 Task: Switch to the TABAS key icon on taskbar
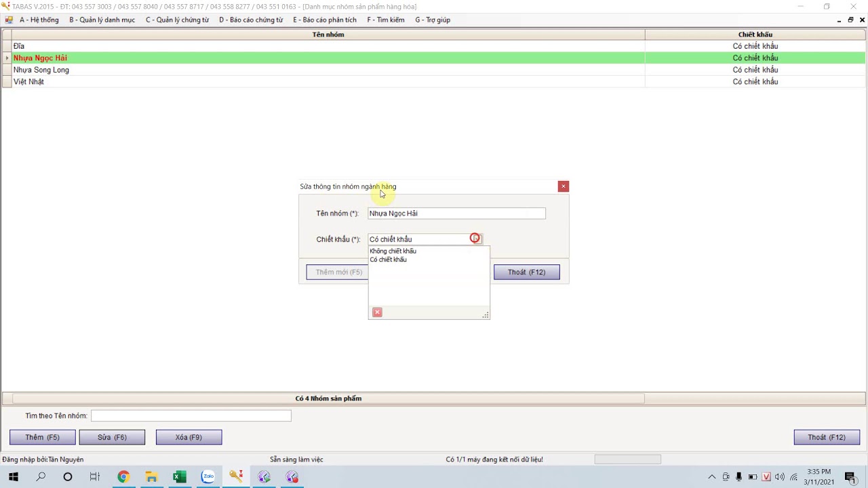[236, 477]
